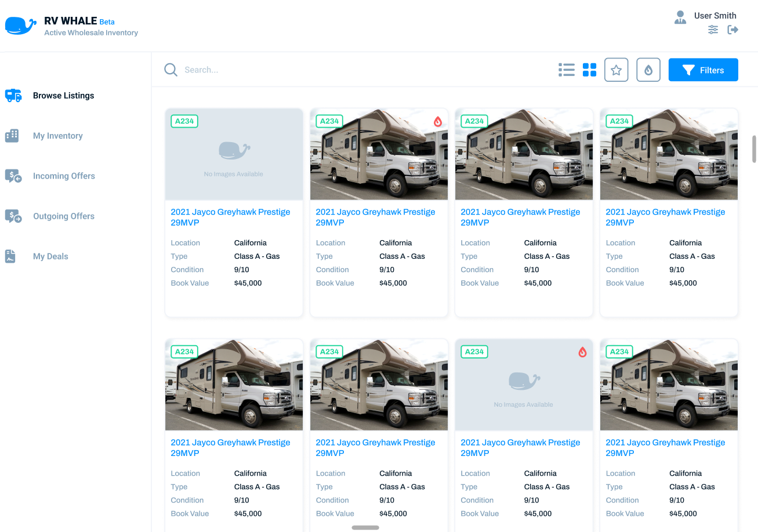The image size is (758, 532).
Task: Open second-row third card Jayco Greyhawk title
Action: [520, 447]
